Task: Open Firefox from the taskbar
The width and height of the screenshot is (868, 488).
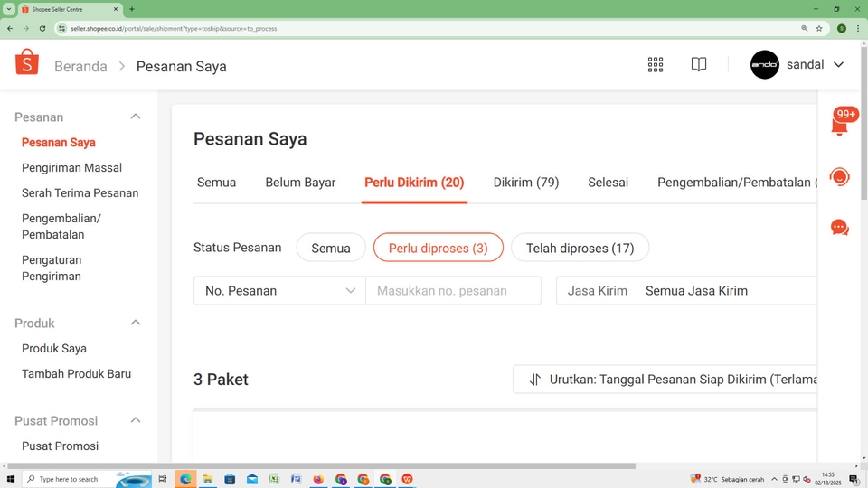Action: (318, 479)
